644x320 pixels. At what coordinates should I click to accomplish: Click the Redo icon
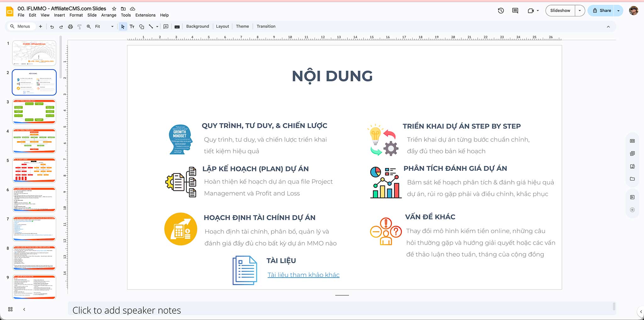point(61,27)
